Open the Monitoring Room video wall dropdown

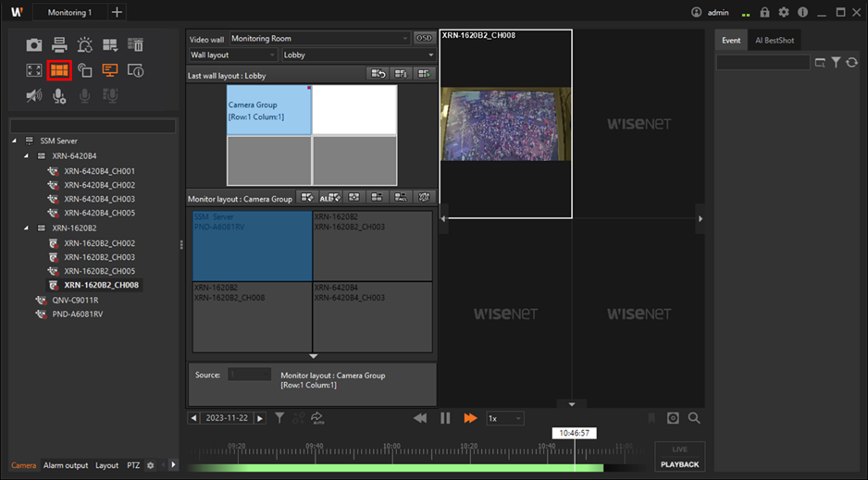[319, 39]
